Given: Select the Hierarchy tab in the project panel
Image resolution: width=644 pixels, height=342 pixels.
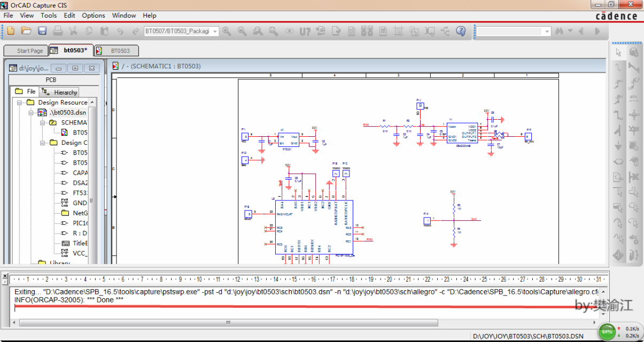Looking at the screenshot, I should pyautogui.click(x=60, y=92).
